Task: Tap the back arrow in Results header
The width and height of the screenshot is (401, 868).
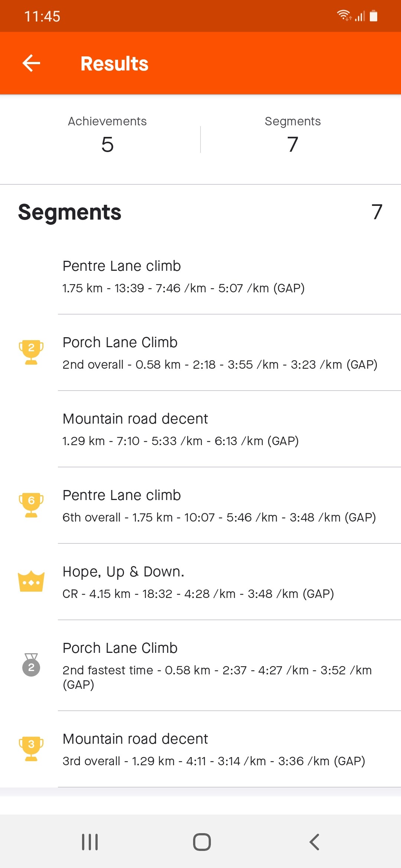Action: 31,63
